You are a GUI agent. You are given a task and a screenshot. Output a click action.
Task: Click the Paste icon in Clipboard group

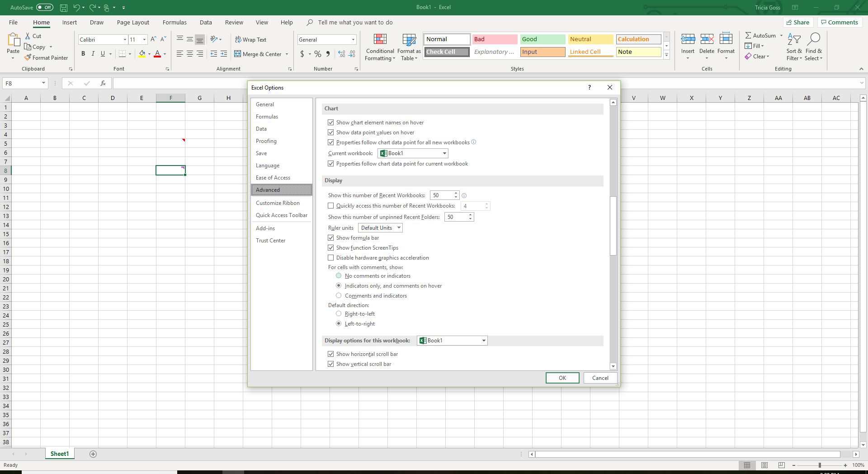(13, 41)
